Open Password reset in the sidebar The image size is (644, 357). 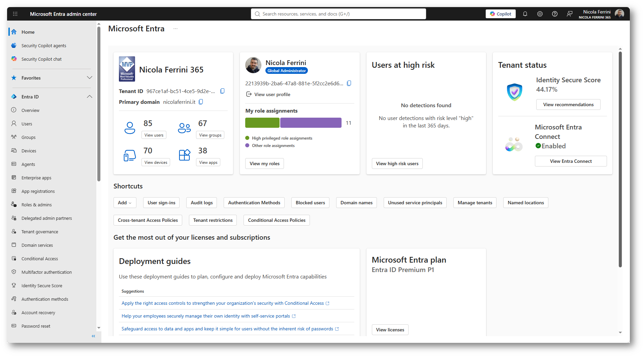36,326
